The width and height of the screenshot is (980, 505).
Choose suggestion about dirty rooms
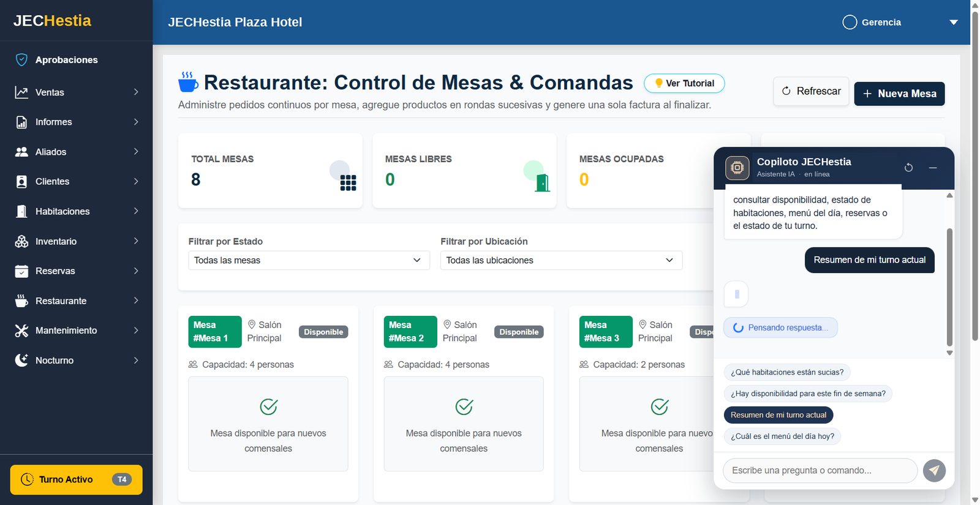pos(787,372)
